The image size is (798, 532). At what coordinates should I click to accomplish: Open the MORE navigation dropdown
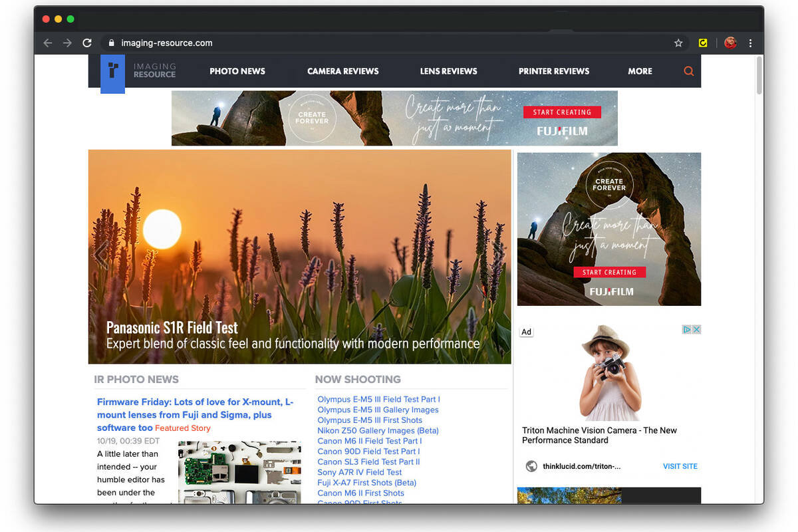[x=640, y=71]
